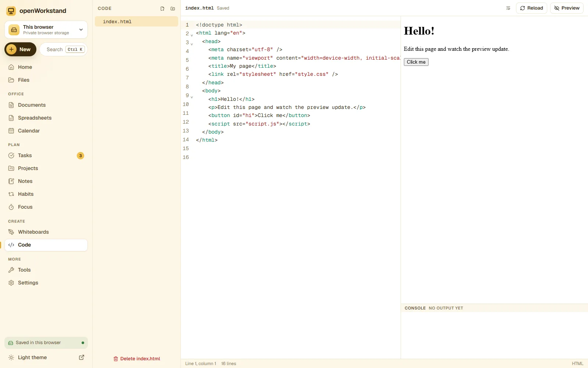Click the sun icon beside Light theme
The height and width of the screenshot is (368, 588).
tap(11, 357)
